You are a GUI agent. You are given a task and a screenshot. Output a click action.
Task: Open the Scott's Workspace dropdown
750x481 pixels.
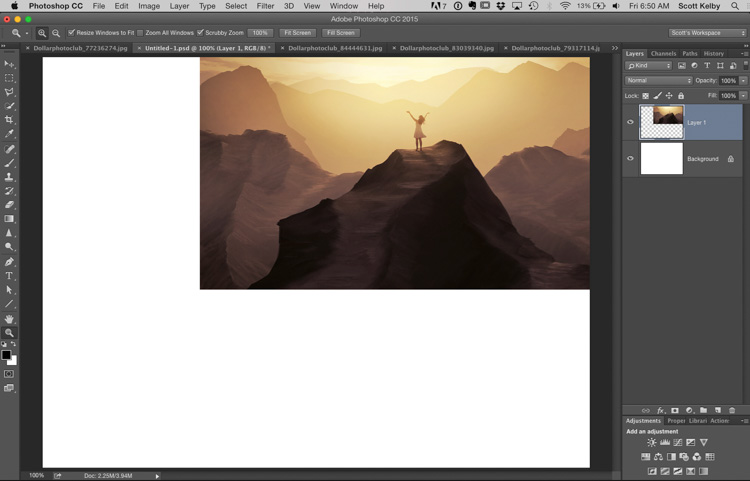(707, 33)
